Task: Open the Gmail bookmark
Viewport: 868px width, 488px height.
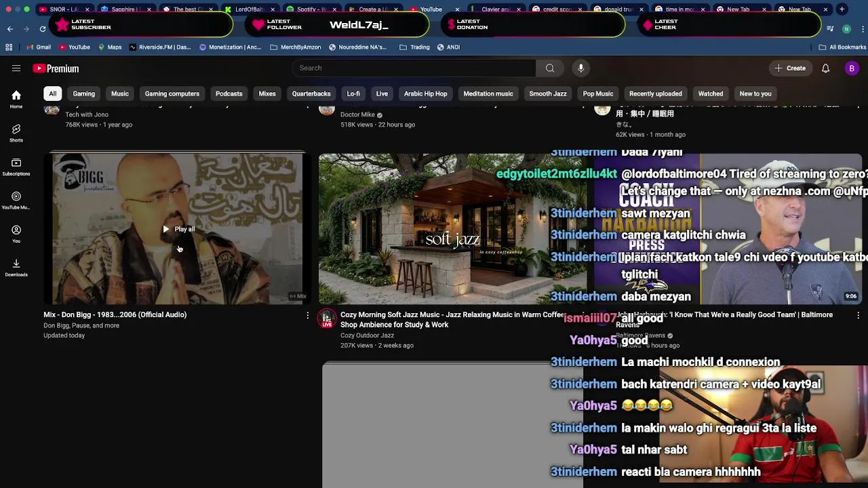Action: [x=38, y=47]
